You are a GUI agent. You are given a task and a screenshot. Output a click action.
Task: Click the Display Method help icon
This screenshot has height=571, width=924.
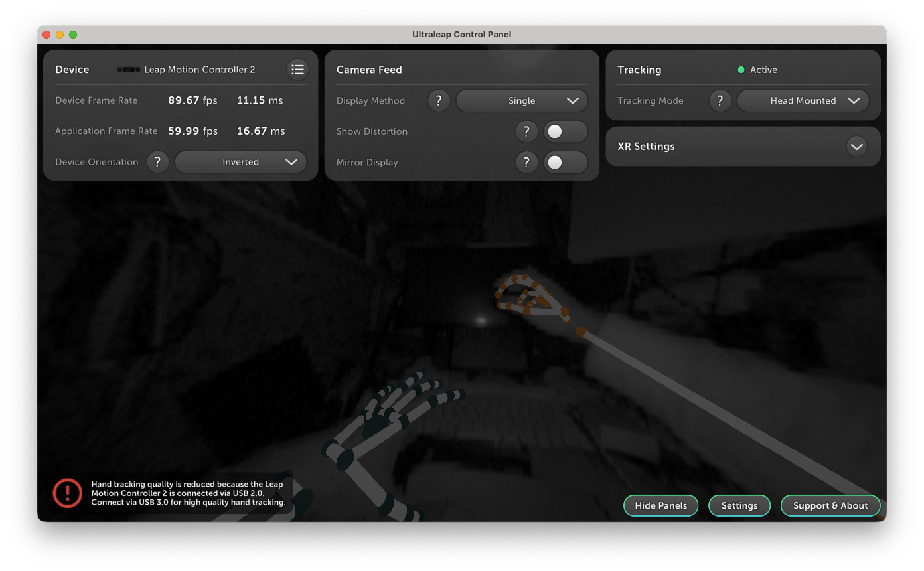tap(439, 101)
